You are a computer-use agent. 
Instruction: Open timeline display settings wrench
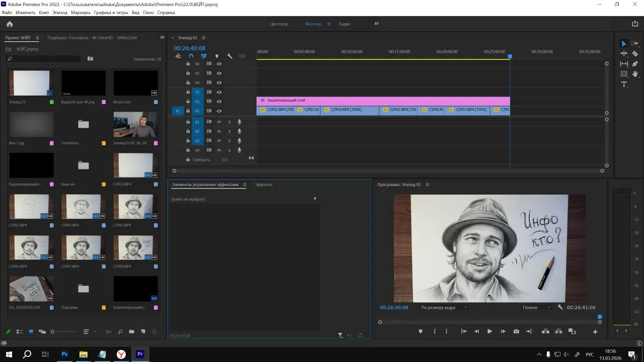tap(229, 56)
